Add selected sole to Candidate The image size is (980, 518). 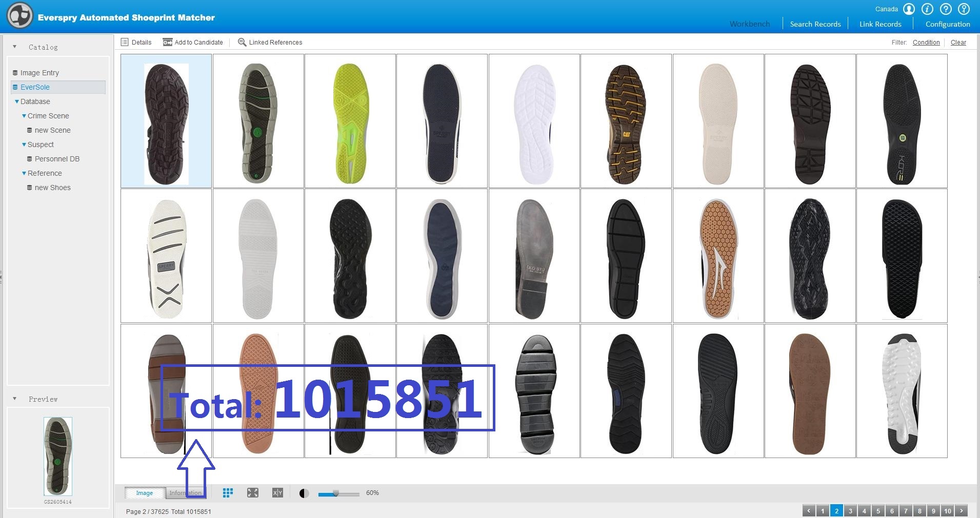click(x=193, y=42)
